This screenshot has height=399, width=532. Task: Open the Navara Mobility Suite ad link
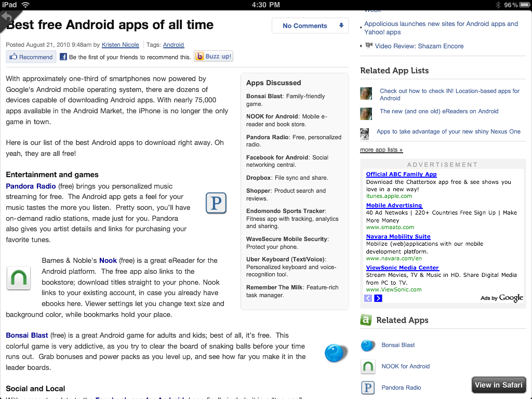(x=398, y=236)
